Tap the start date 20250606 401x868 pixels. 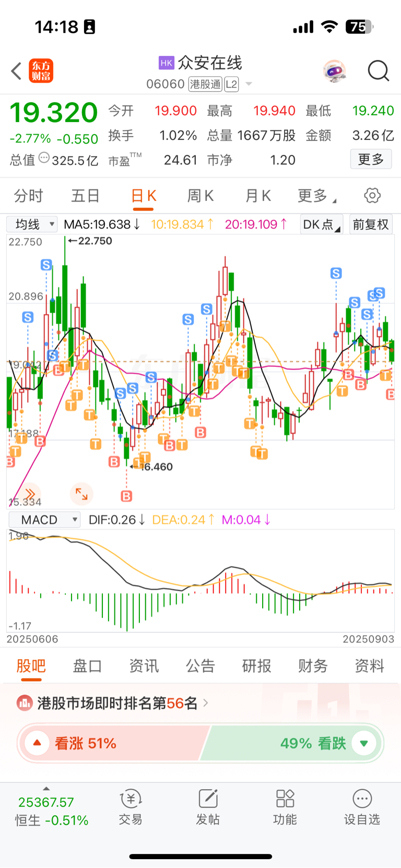pos(32,639)
